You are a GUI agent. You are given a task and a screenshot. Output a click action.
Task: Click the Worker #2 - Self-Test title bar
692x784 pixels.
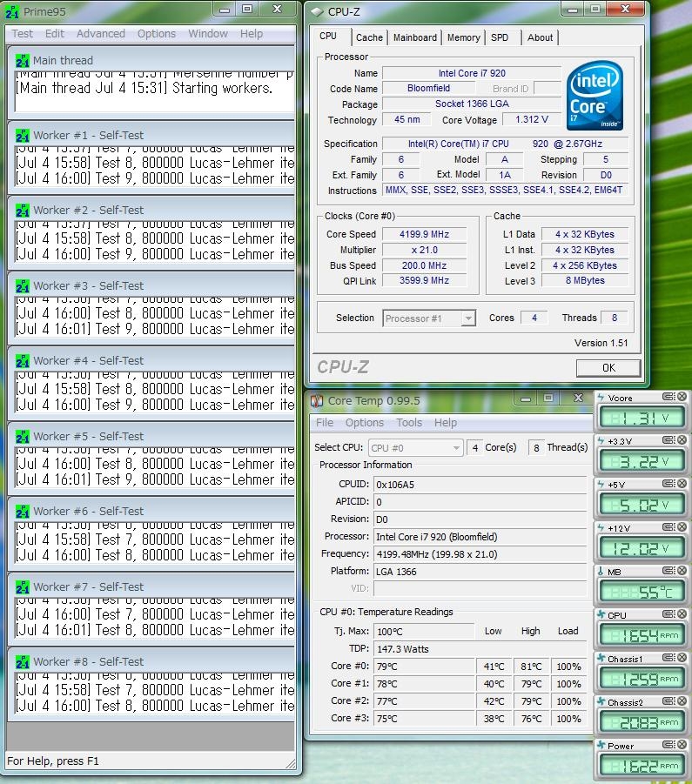coord(151,211)
